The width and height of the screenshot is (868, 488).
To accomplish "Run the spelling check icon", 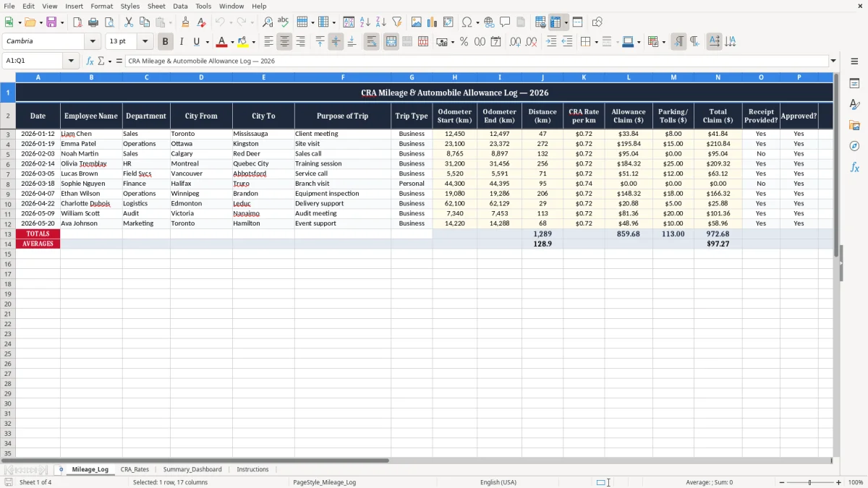I will 284,22.
